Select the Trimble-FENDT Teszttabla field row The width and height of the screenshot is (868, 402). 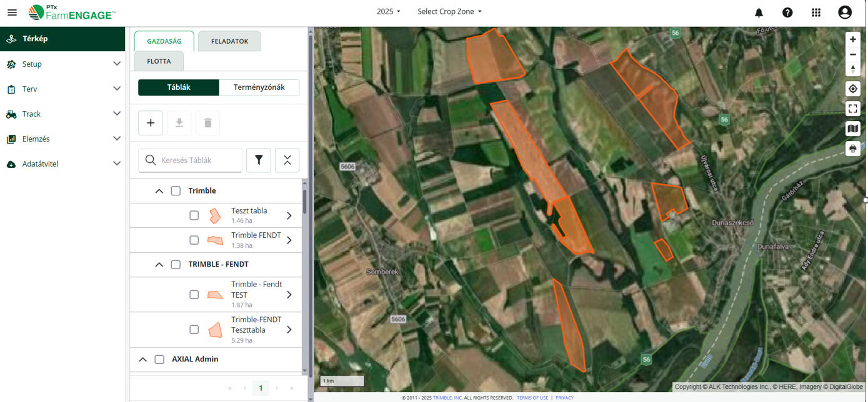[216, 330]
